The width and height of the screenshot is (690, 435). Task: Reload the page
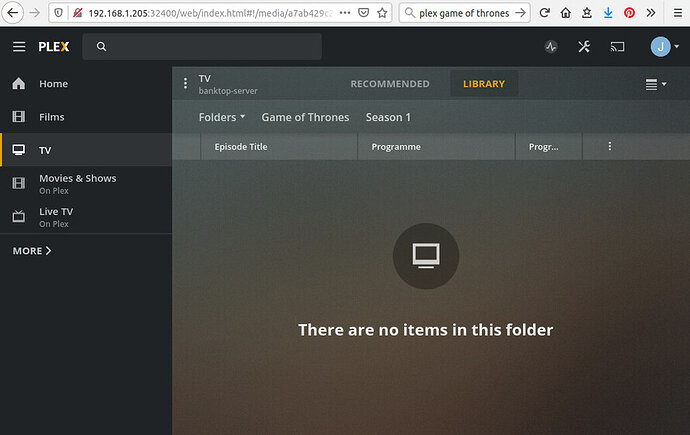click(544, 13)
